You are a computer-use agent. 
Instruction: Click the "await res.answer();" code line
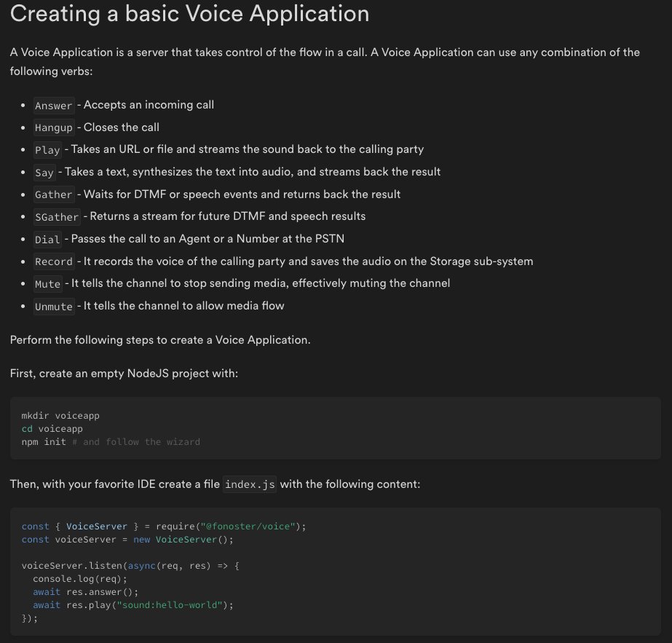[86, 592]
